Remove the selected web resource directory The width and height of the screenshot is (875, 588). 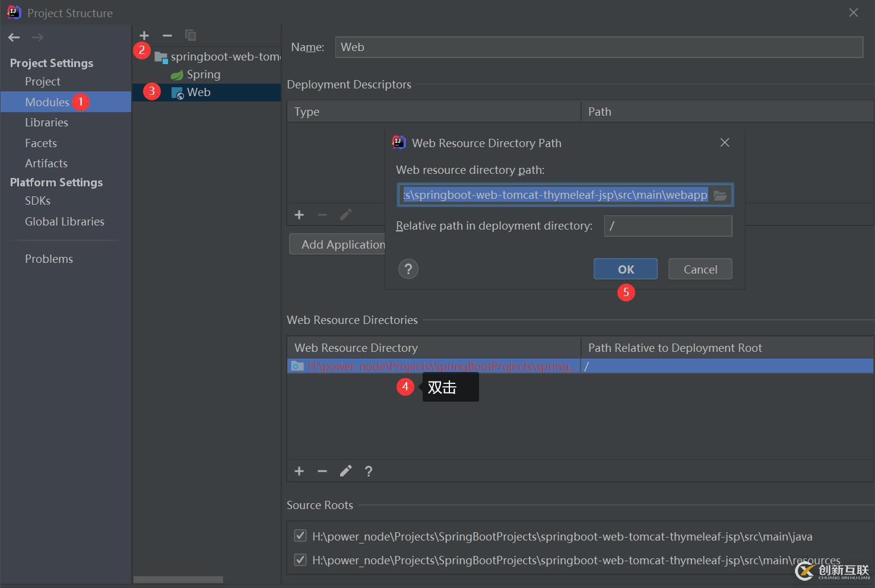point(322,471)
